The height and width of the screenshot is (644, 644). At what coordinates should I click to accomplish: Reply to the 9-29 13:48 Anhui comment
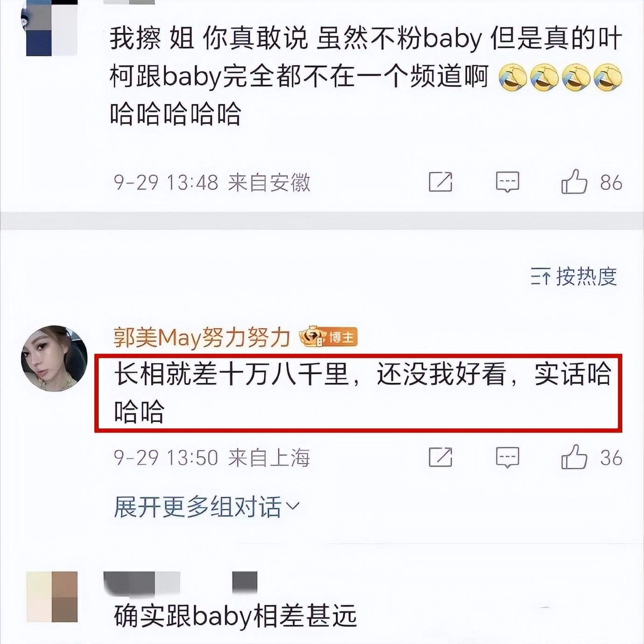(x=507, y=182)
